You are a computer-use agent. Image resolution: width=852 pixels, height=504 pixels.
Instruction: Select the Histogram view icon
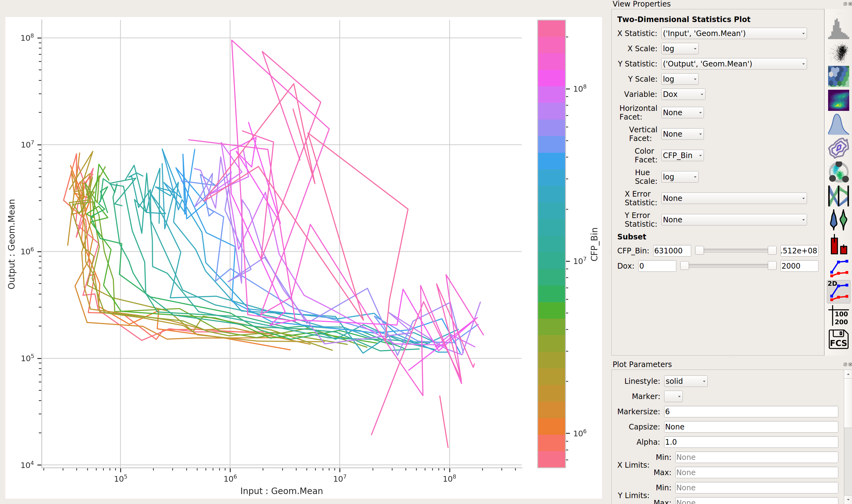click(x=838, y=29)
